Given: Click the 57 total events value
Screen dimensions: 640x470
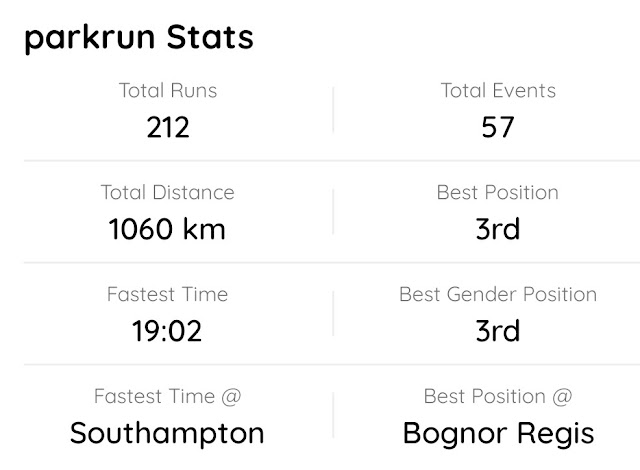Looking at the screenshot, I should pyautogui.click(x=498, y=127).
